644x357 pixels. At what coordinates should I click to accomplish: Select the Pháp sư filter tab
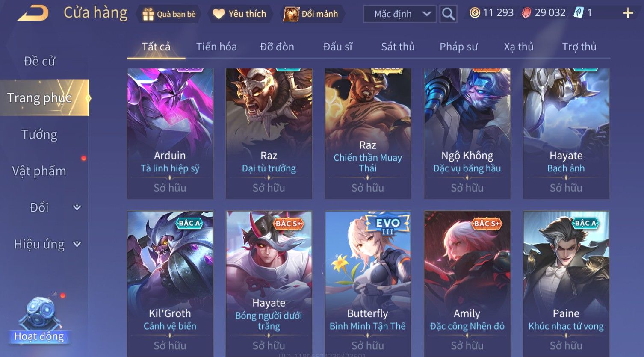[x=458, y=47]
